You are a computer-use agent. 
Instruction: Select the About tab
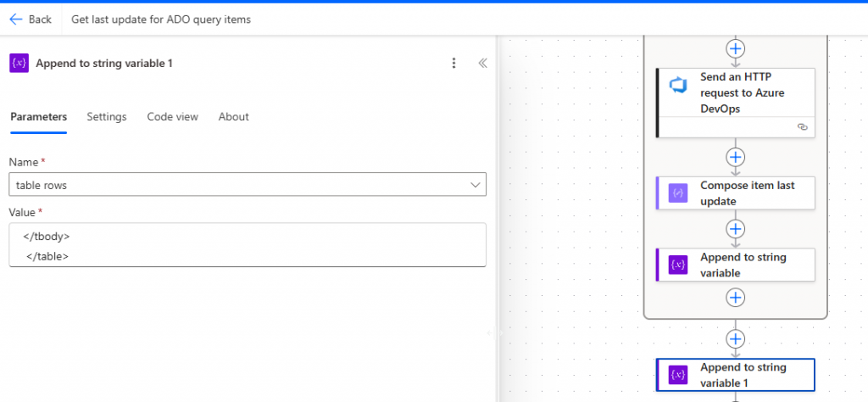[x=234, y=117]
